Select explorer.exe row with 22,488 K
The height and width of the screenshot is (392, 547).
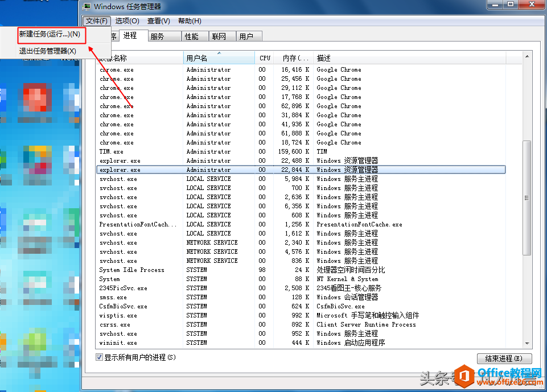[301, 161]
